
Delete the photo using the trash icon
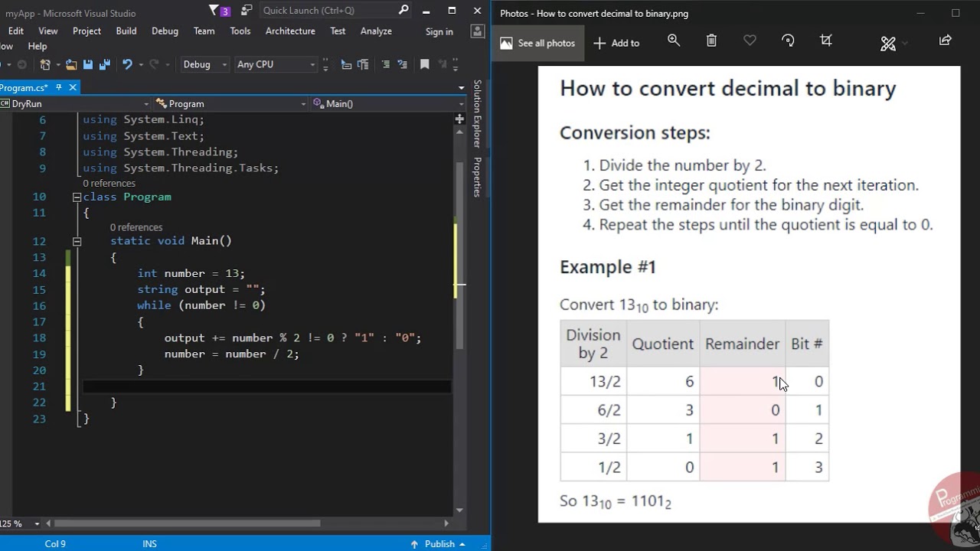(711, 41)
